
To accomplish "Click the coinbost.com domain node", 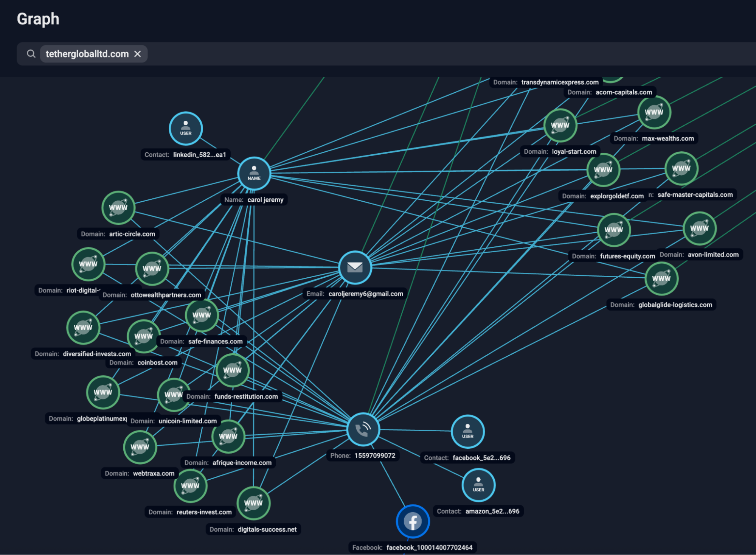I will pos(143,336).
